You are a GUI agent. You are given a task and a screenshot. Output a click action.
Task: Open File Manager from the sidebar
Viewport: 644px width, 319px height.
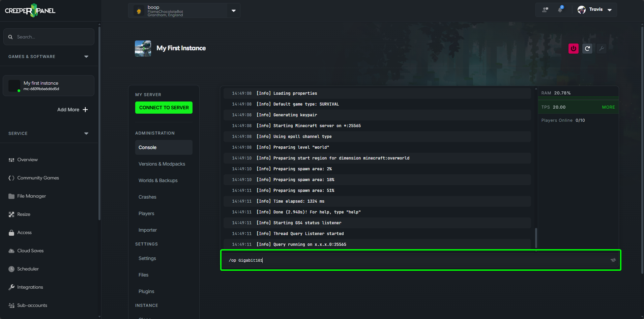[31, 196]
